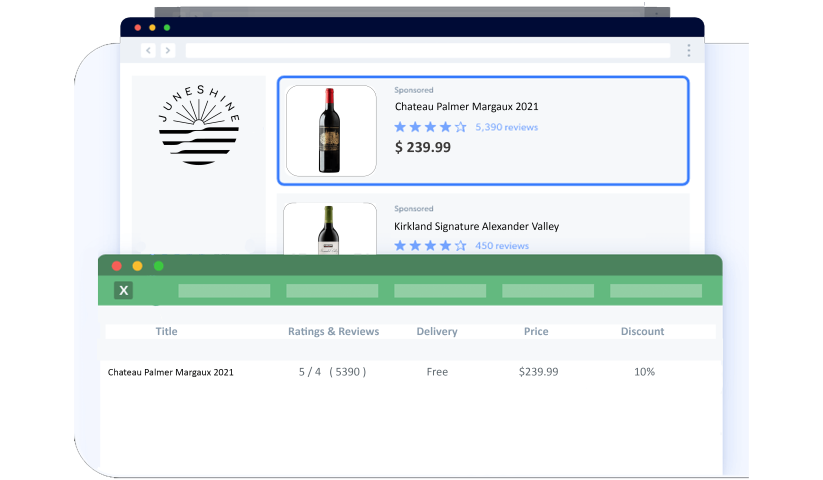This screenshot has width=823, height=480.
Task: Click the star rating of Chateau Palmer Margaux
Action: point(430,127)
